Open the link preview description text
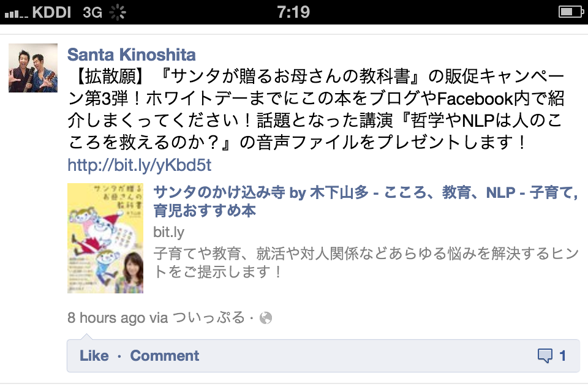Image resolution: width=588 pixels, height=392 pixels. pos(366,263)
